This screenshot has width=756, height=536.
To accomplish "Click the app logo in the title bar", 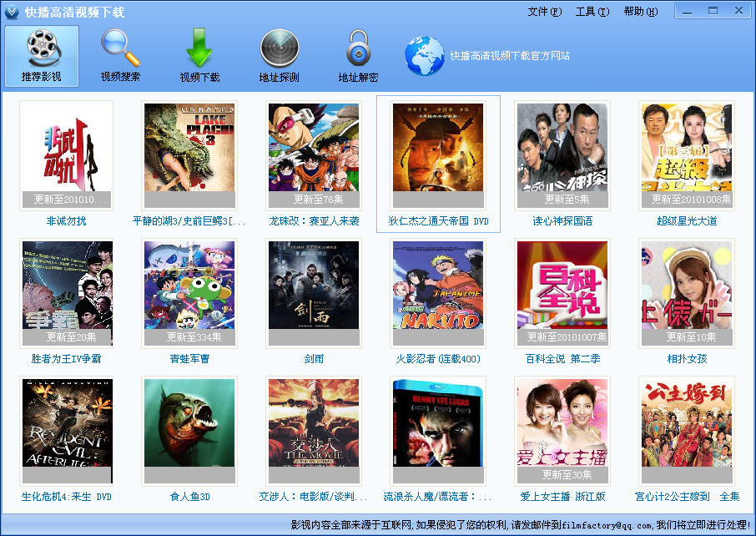I will 12,12.
